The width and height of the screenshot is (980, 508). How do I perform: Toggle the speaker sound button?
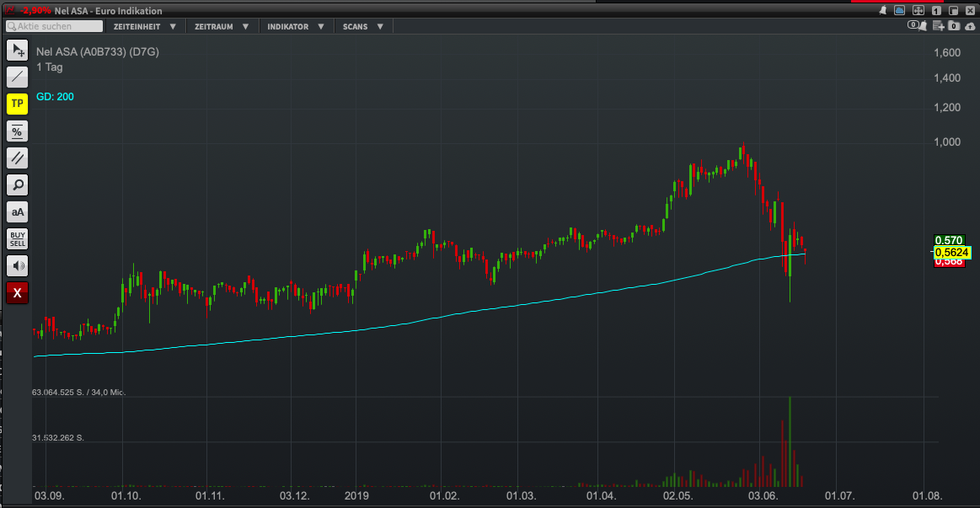coord(18,266)
